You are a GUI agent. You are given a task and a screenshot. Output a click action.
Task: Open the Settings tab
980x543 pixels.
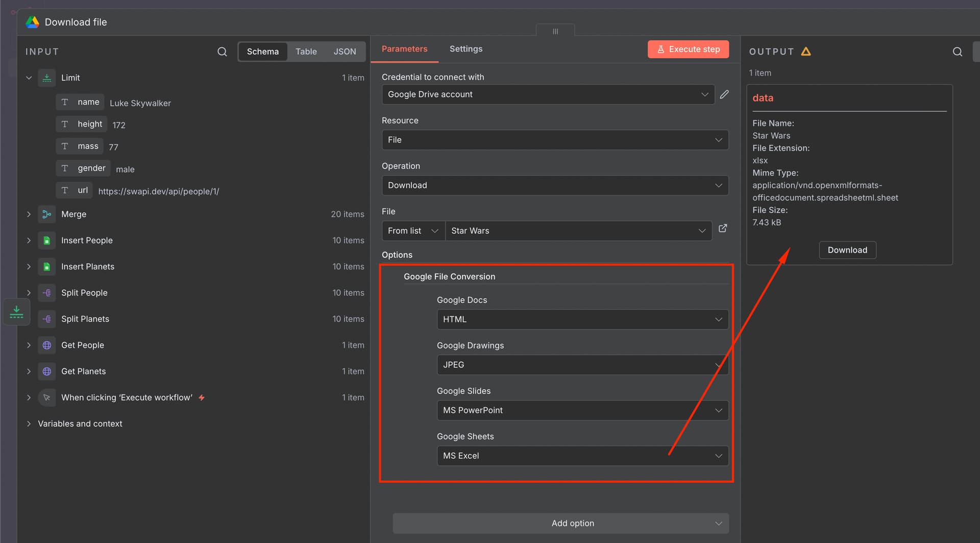(x=465, y=49)
